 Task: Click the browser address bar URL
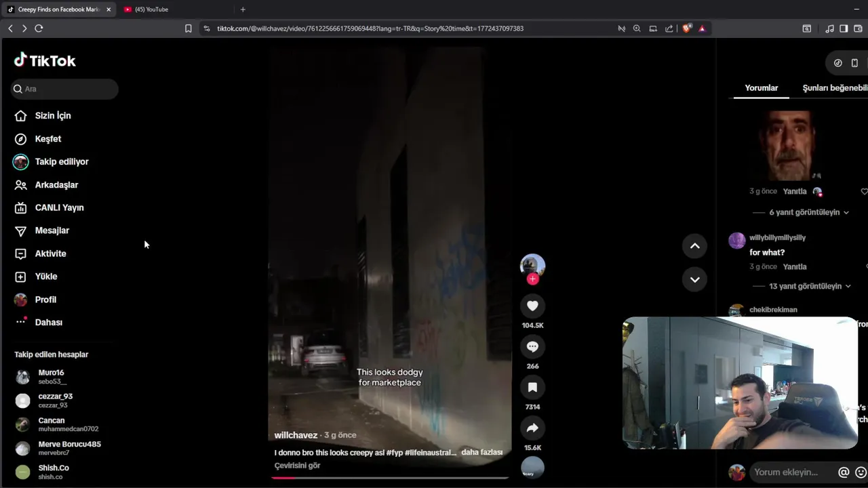(x=370, y=28)
